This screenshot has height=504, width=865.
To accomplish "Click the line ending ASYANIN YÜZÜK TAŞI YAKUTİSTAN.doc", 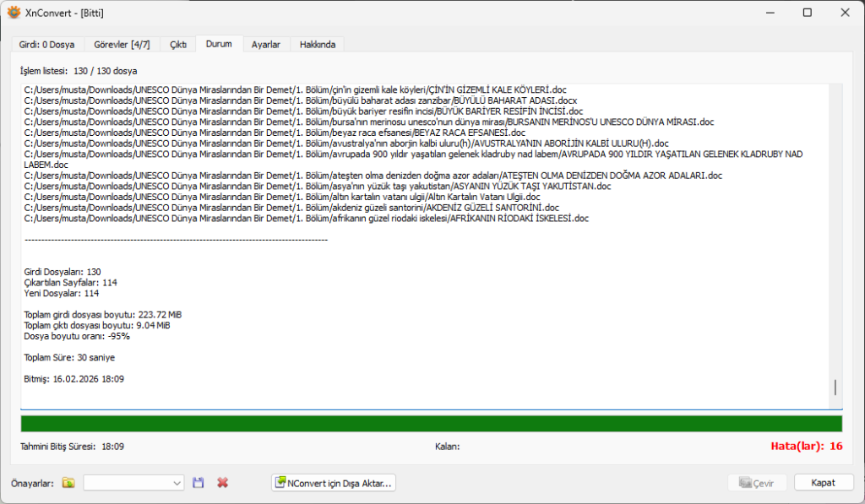I will pos(318,187).
